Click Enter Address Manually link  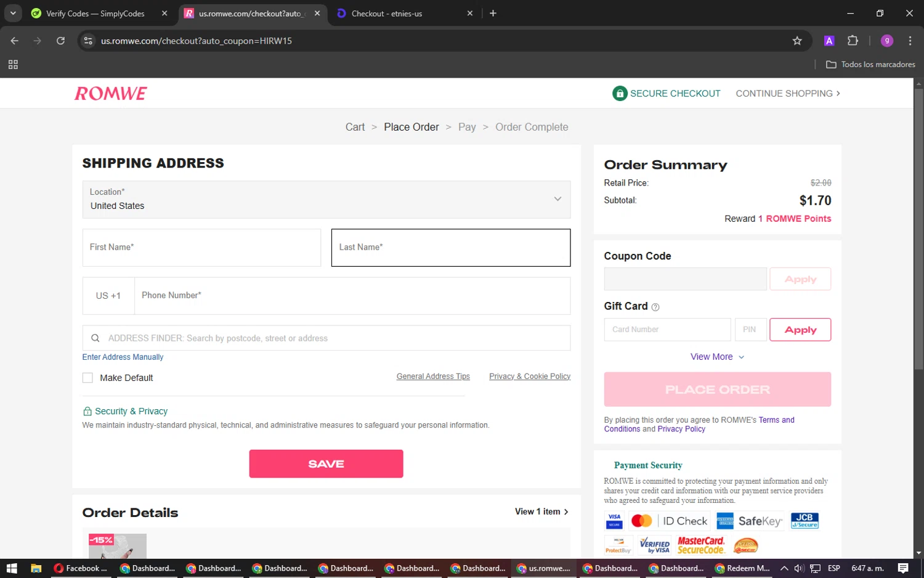click(123, 357)
